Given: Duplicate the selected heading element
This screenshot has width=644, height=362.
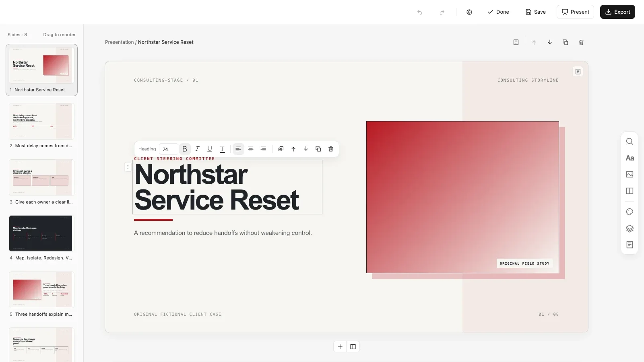Looking at the screenshot, I should 318,149.
